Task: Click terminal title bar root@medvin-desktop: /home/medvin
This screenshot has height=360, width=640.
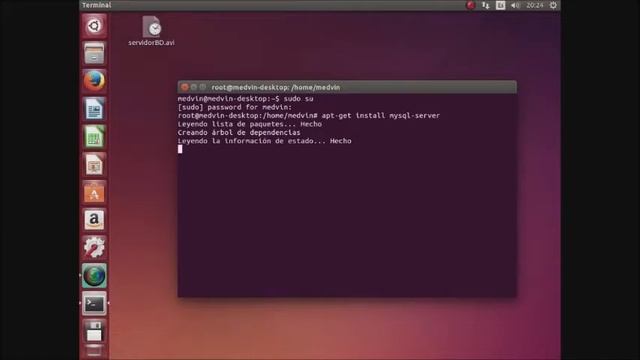Action: point(276,87)
